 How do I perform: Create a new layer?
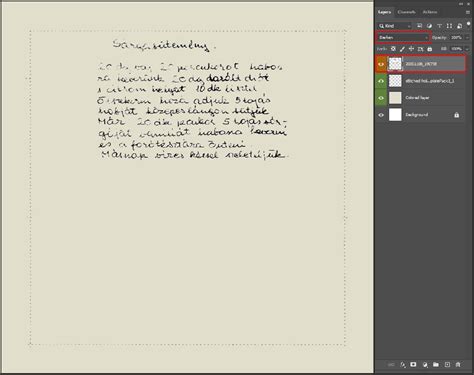447,365
